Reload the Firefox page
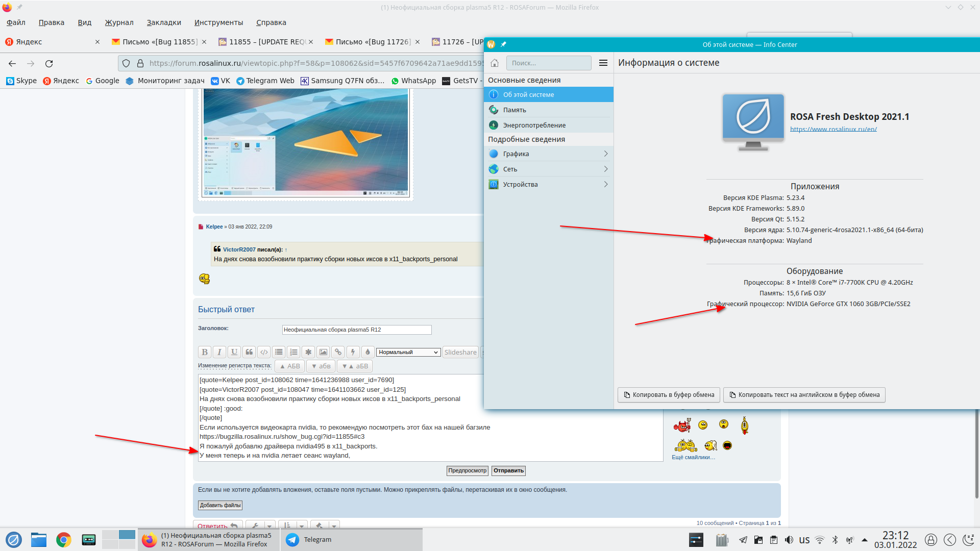This screenshot has height=551, width=980. pyautogui.click(x=49, y=64)
